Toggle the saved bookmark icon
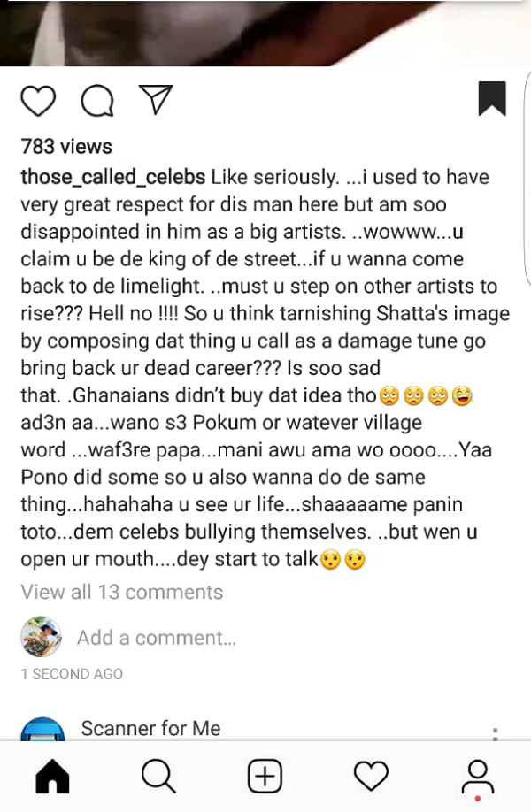531x812 pixels. click(492, 98)
